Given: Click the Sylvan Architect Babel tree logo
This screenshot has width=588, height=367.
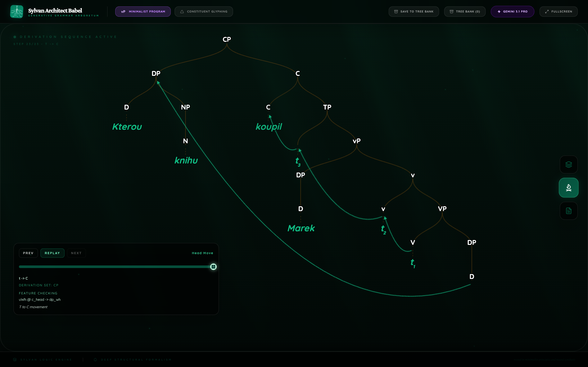Looking at the screenshot, I should (17, 12).
